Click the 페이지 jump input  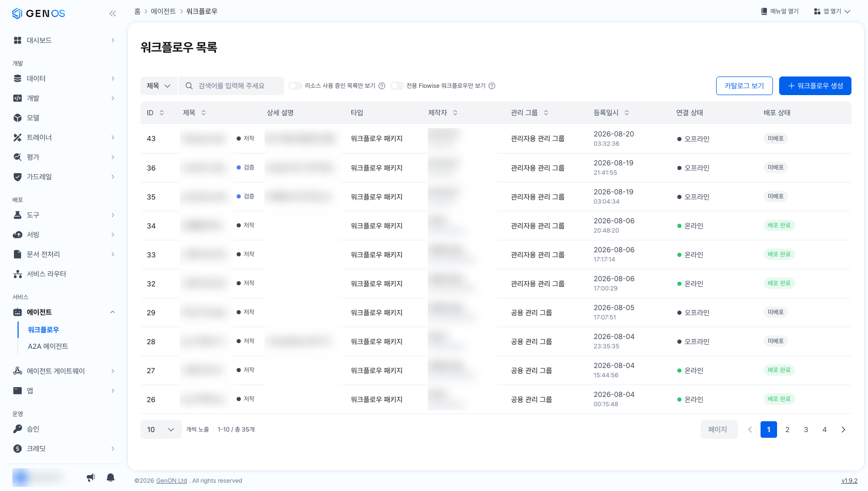[719, 429]
